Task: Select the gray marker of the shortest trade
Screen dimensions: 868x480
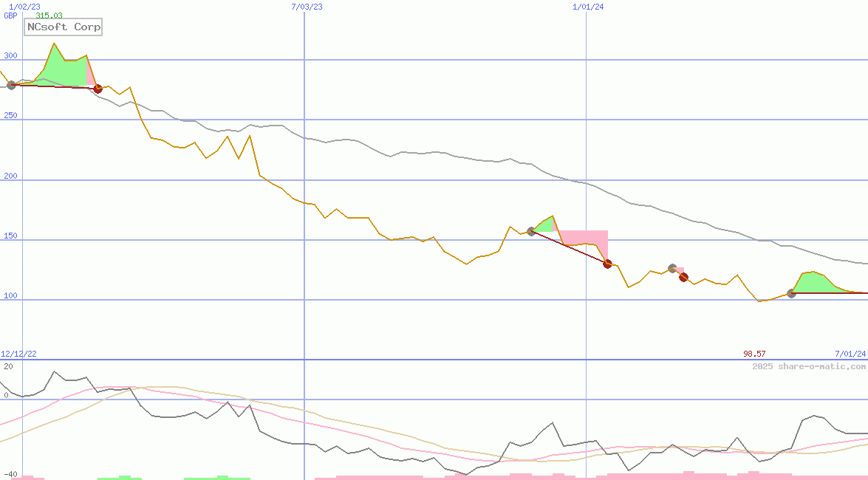Action: pos(672,268)
